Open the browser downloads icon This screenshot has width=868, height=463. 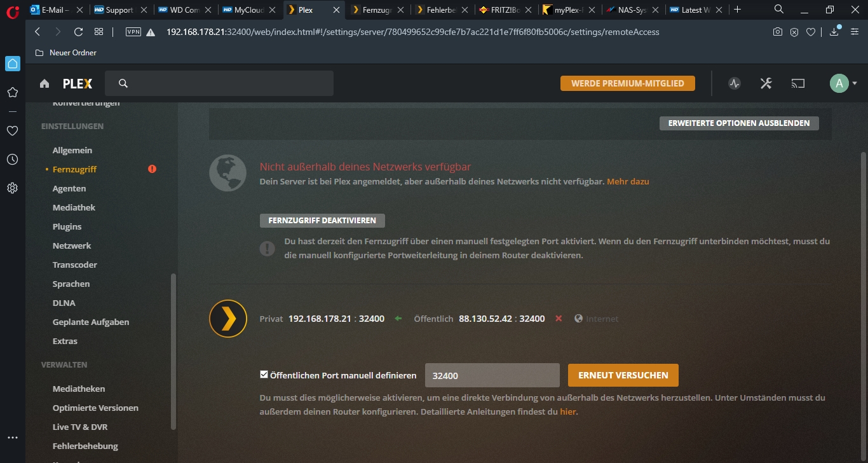(834, 32)
